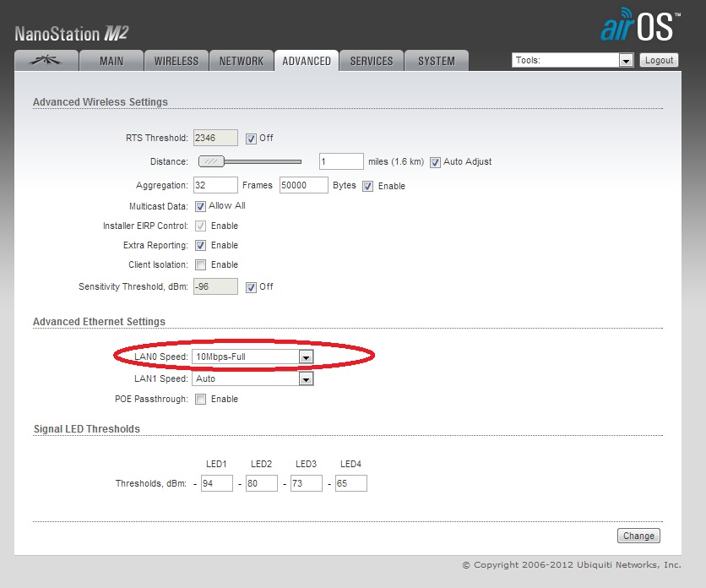Click the Change button
The width and height of the screenshot is (706, 588).
[638, 536]
